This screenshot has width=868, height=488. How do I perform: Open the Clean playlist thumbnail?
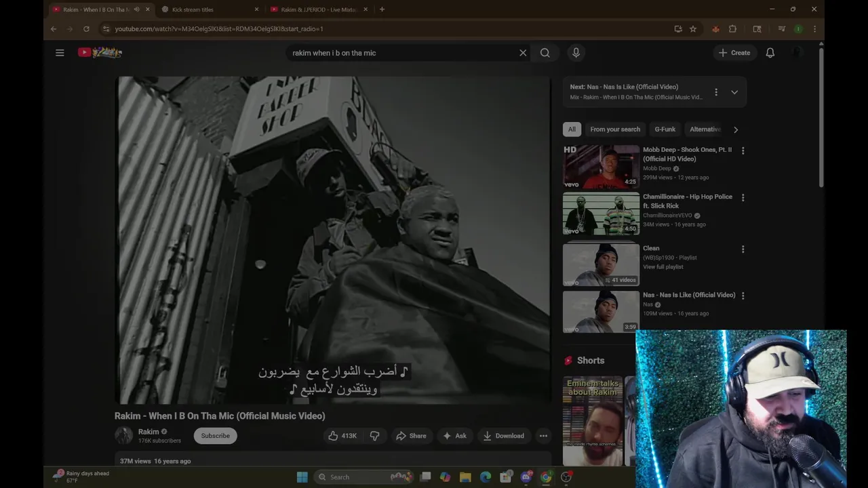click(601, 264)
